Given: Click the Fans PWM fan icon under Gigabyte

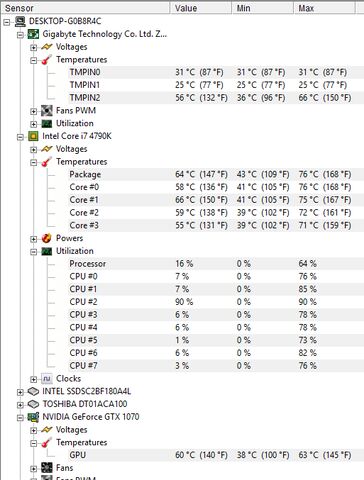Looking at the screenshot, I should 47,111.
